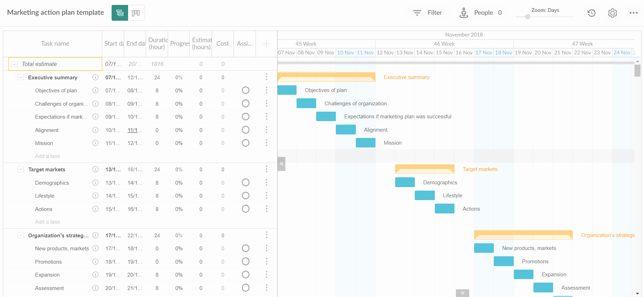Open row menu for Alignment
This screenshot has height=297, width=644.
(266, 130)
